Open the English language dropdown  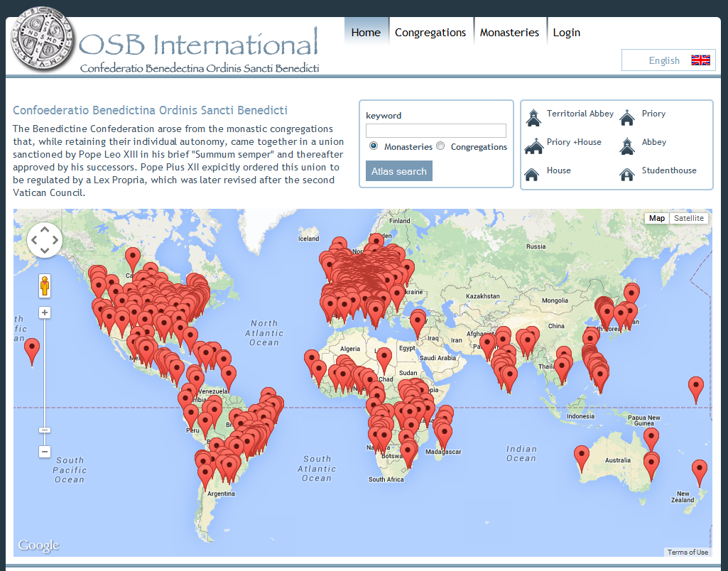point(668,60)
